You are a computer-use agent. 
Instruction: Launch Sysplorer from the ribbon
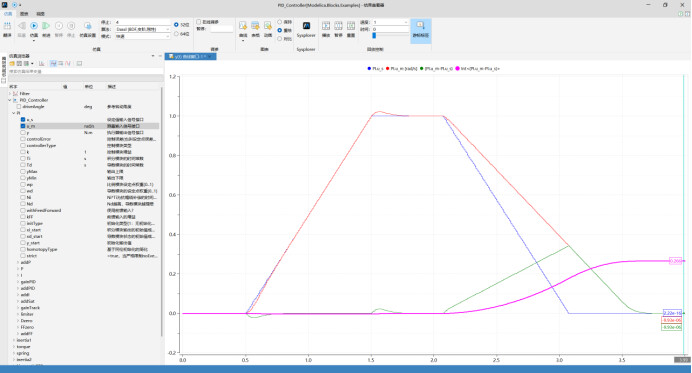click(306, 26)
